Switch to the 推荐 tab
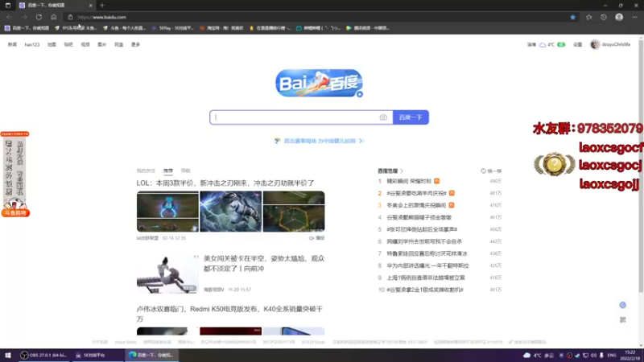644x362 pixels. coord(168,171)
